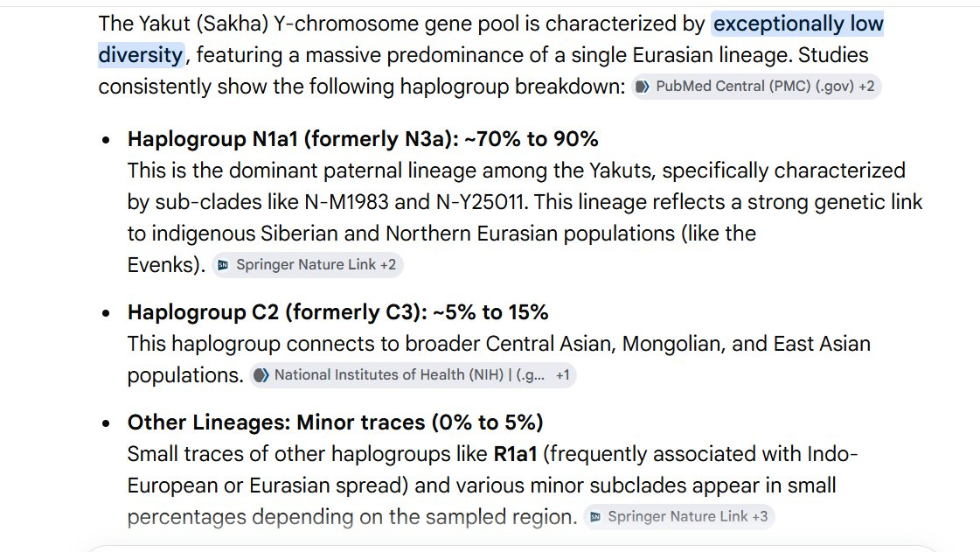The image size is (980, 552).
Task: Open the PubMed Central (PMC) citation chip
Action: (x=756, y=87)
